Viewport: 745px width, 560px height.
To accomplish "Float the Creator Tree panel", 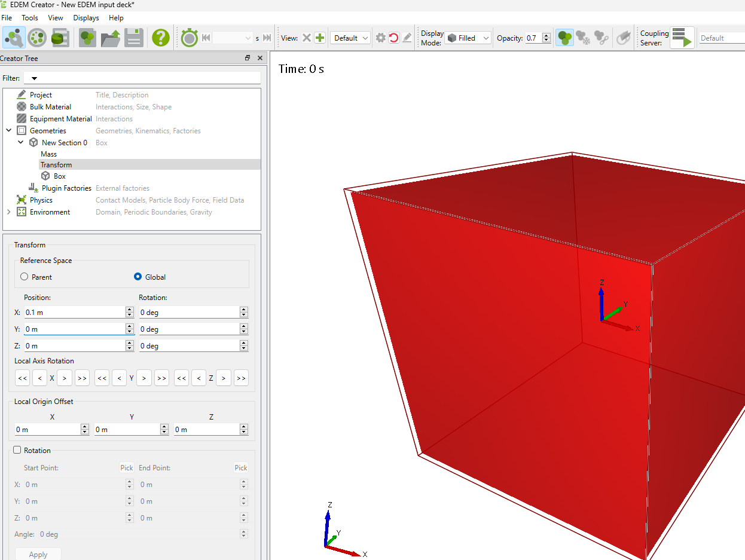I will 248,58.
